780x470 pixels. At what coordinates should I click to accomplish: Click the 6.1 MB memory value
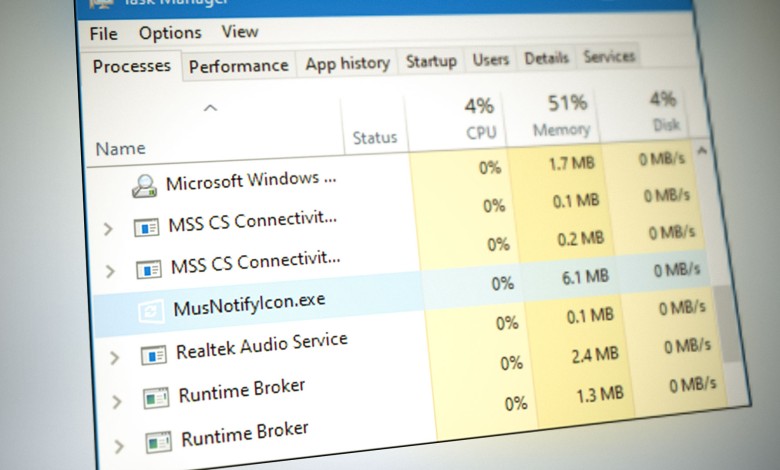(585, 276)
